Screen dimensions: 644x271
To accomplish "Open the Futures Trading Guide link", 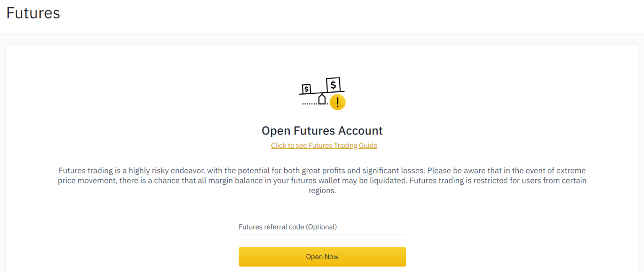I will pyautogui.click(x=324, y=145).
